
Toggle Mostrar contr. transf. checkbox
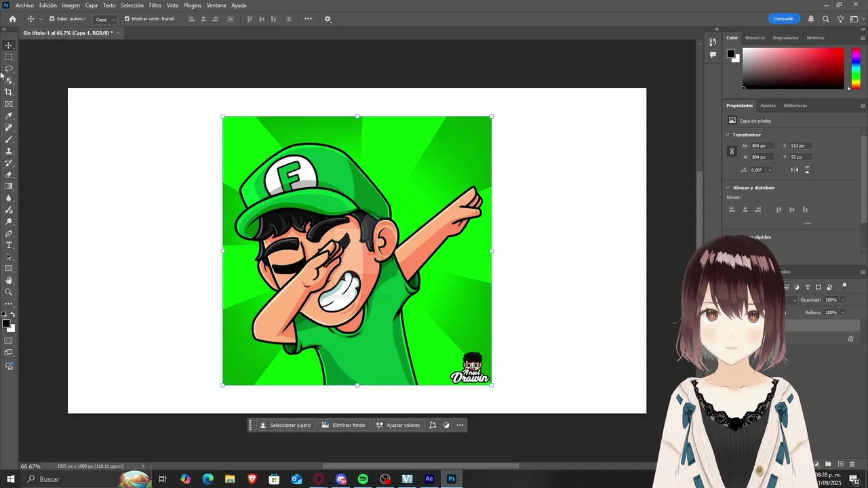pyautogui.click(x=127, y=19)
